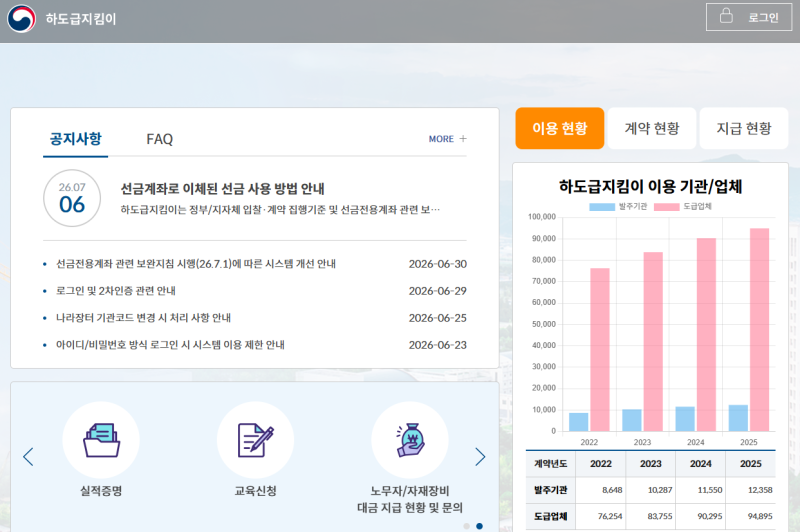Click the lock icon beside 로그인

[x=726, y=16]
